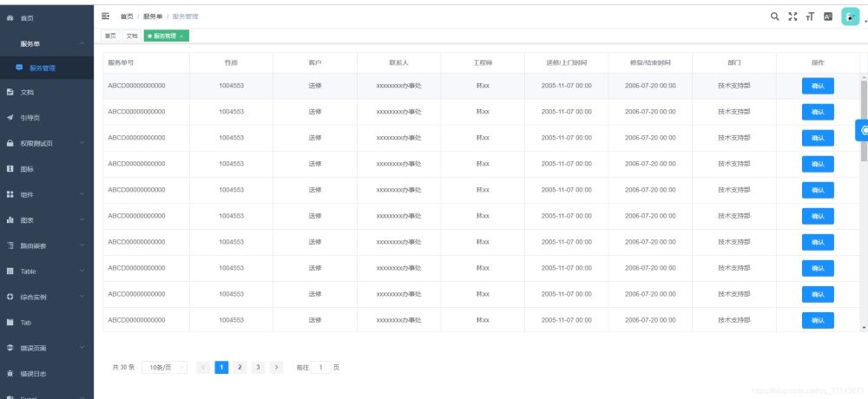The image size is (868, 399).
Task: Click the language switch icon
Action: click(x=828, y=16)
